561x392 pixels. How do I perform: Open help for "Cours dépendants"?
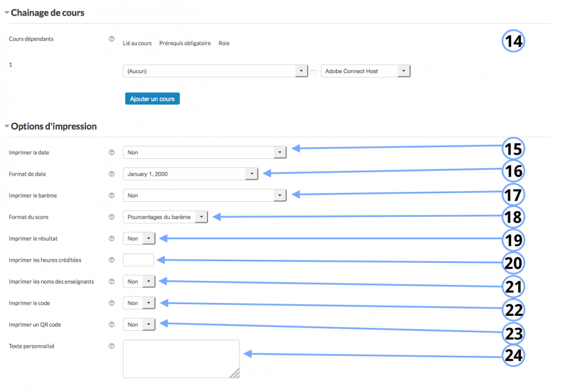click(x=111, y=39)
